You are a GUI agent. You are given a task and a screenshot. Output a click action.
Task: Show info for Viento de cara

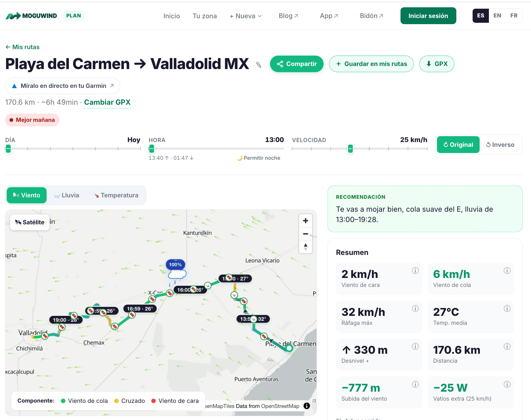pyautogui.click(x=415, y=271)
